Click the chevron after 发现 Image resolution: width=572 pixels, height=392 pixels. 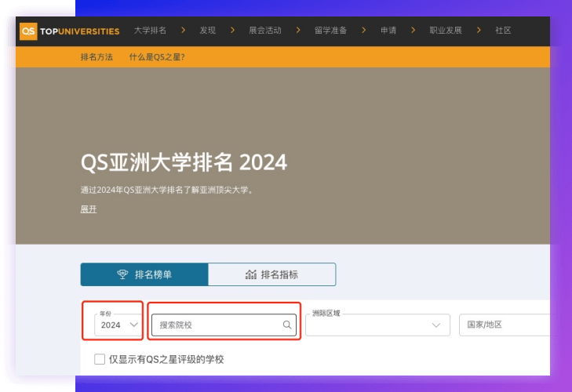(x=232, y=31)
